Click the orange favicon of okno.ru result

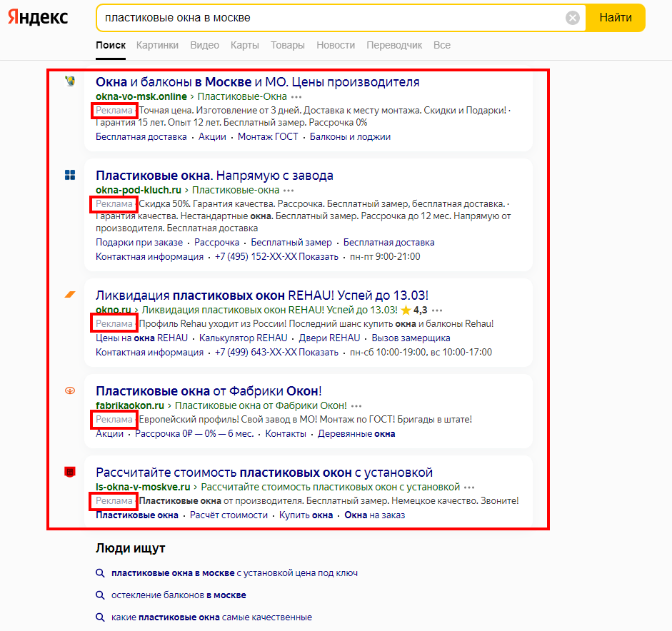point(70,294)
